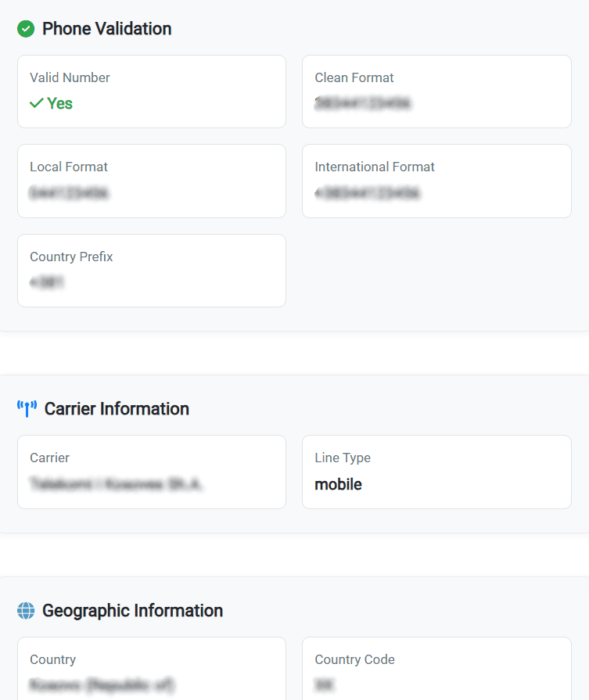Click the green checkmark next to Yes
This screenshot has height=700, width=589.
[x=37, y=103]
